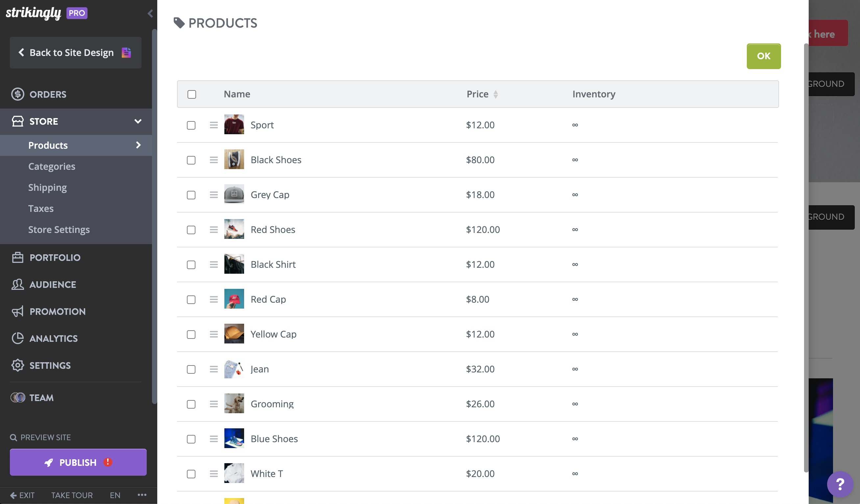
Task: Open Audience via its people icon
Action: (17, 284)
